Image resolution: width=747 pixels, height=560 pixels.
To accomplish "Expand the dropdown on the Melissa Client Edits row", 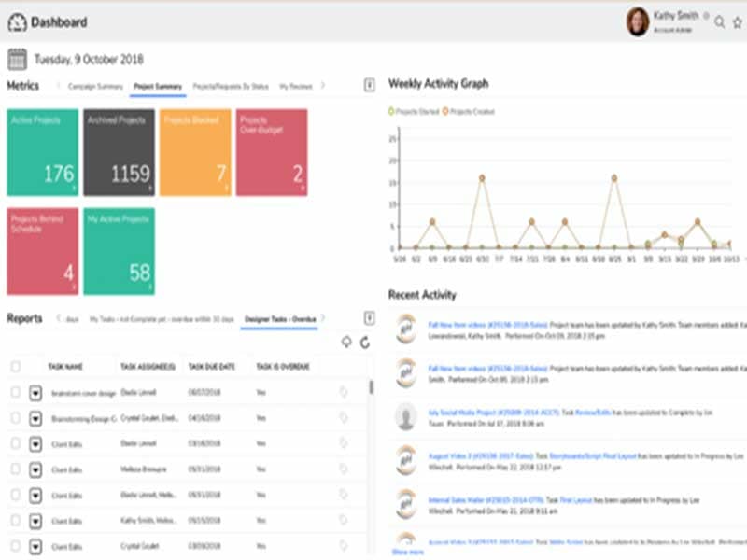I will [35, 470].
